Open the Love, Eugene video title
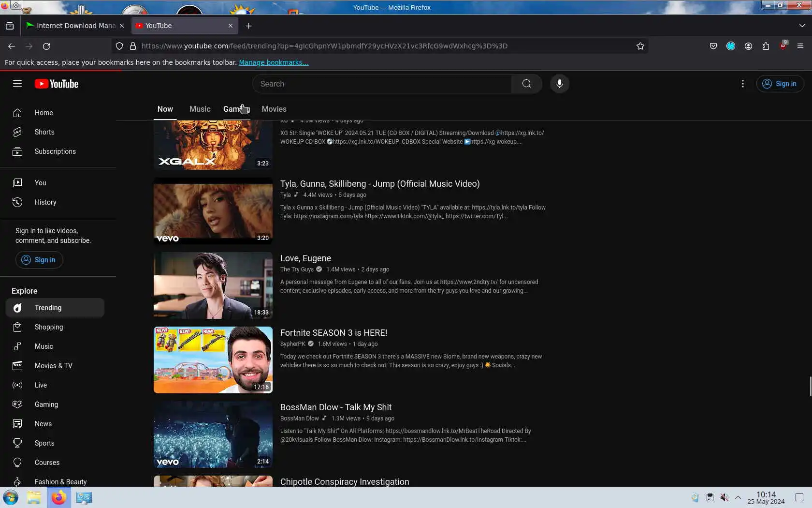 pyautogui.click(x=305, y=258)
